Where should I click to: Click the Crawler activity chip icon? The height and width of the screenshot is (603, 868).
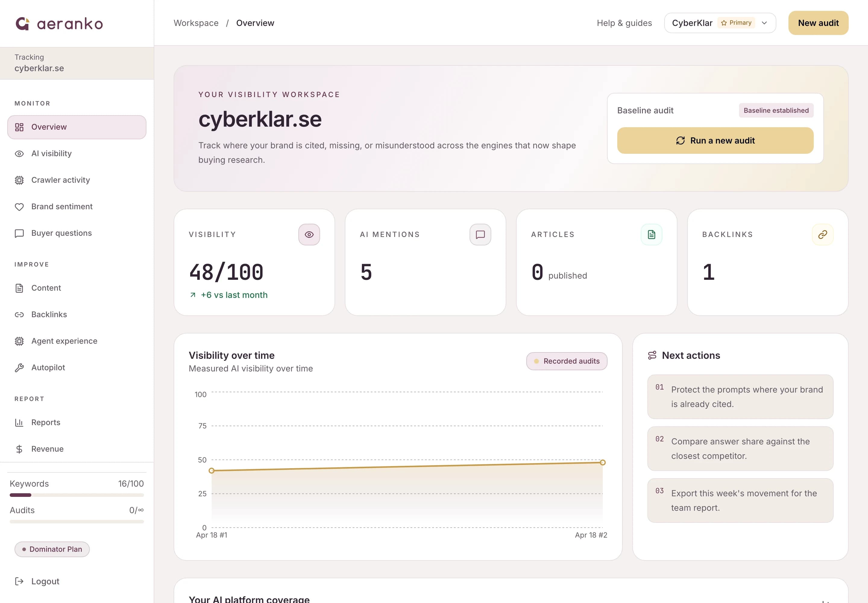click(x=19, y=180)
